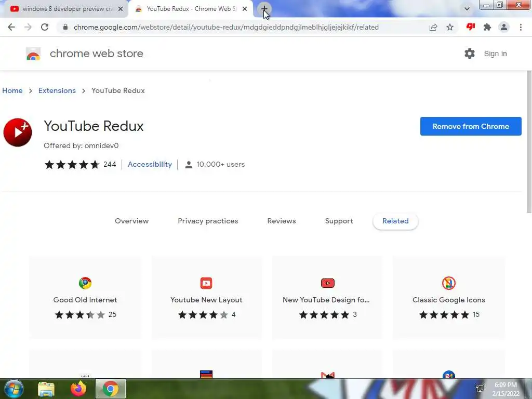Reload the current page
Screen dimensions: 532x399
pyautogui.click(x=45, y=27)
